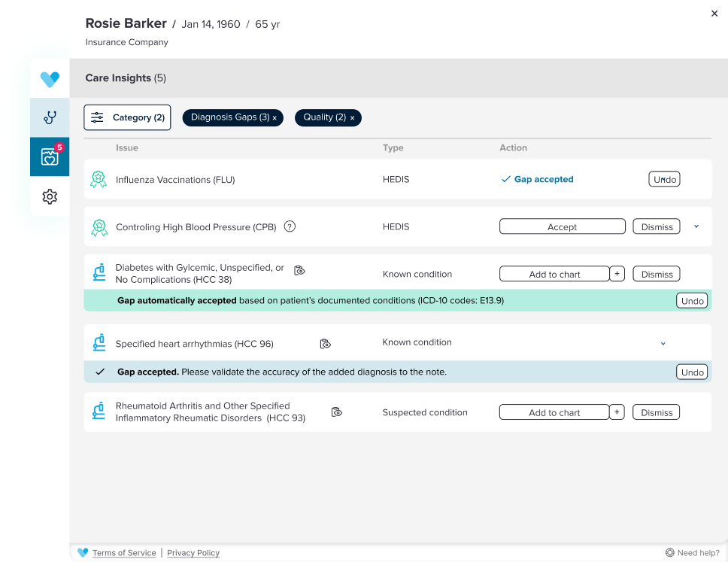Click help question icon beside CPB
The height and width of the screenshot is (562, 728).
290,226
